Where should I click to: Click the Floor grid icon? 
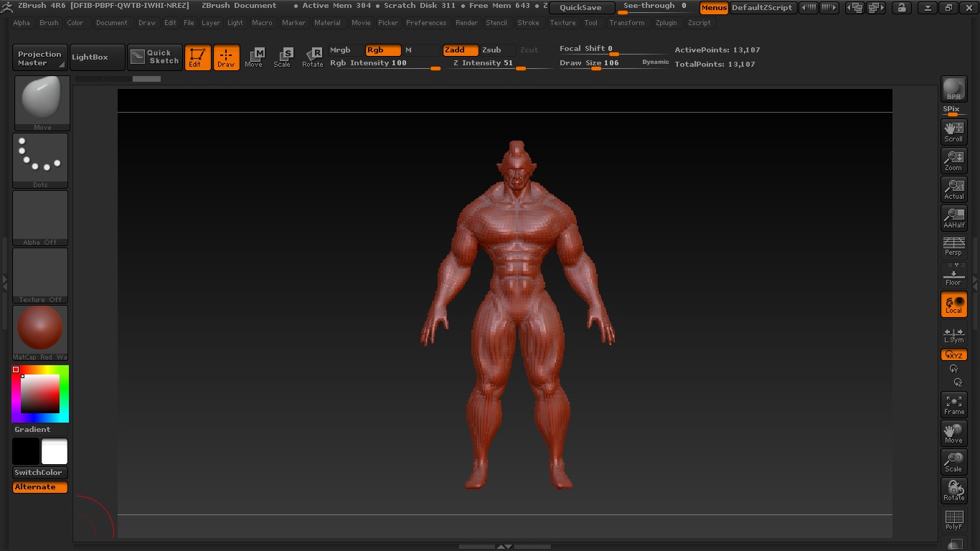click(953, 275)
